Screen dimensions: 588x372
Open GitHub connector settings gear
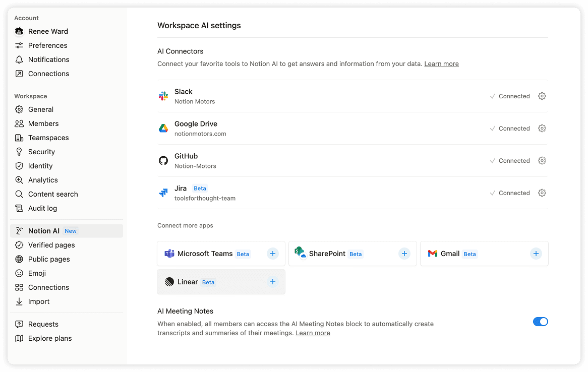[x=542, y=160]
